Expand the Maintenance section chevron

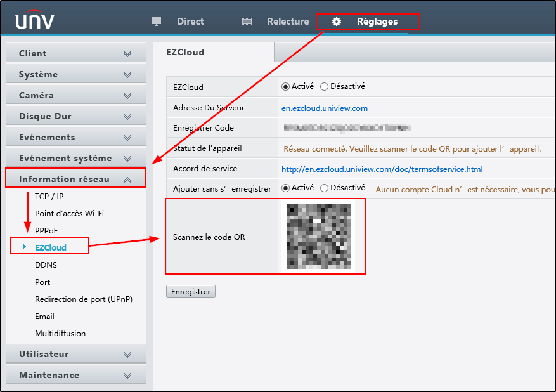[127, 376]
